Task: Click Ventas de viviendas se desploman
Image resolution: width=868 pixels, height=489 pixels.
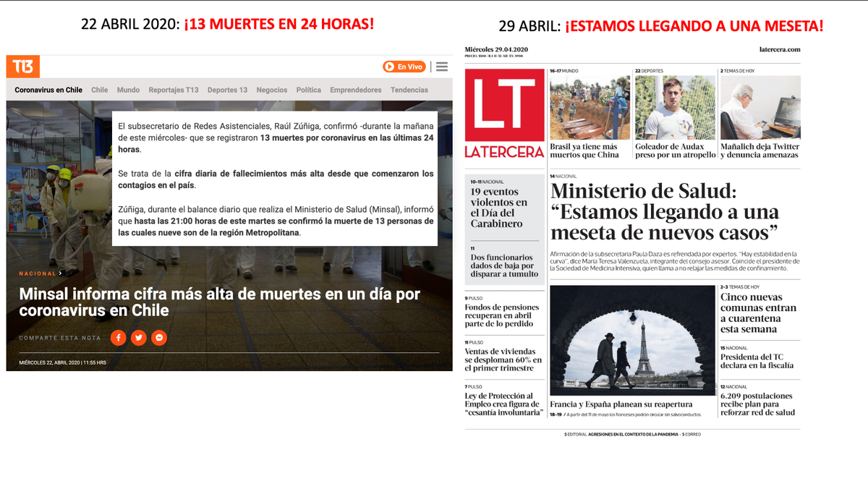Action: pyautogui.click(x=503, y=360)
